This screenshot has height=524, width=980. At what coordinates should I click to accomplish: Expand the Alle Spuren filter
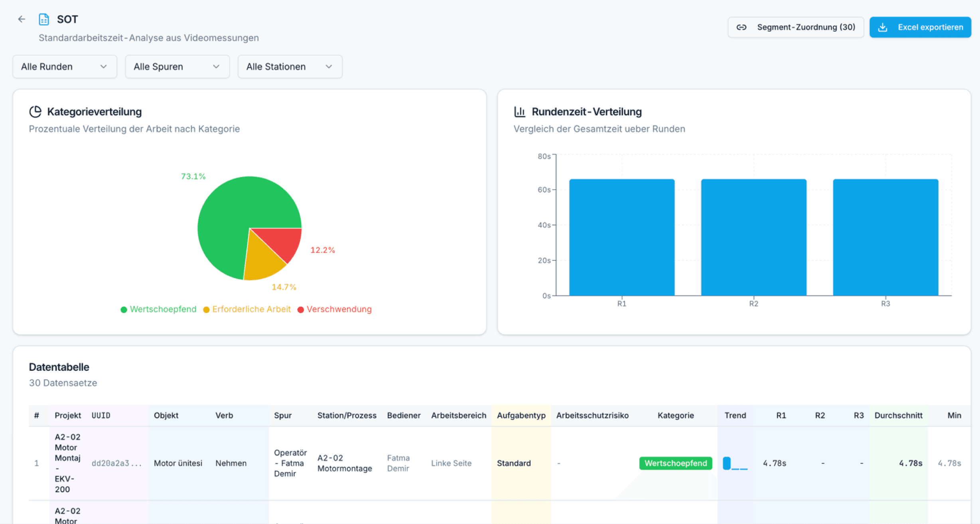point(177,67)
